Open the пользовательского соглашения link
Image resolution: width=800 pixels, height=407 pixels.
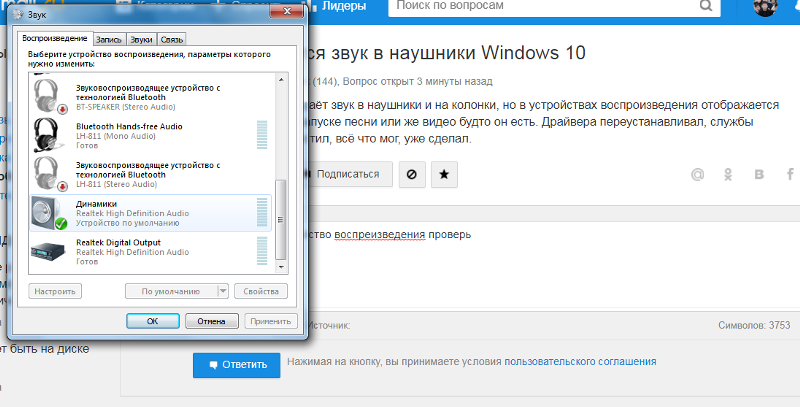pyautogui.click(x=580, y=362)
